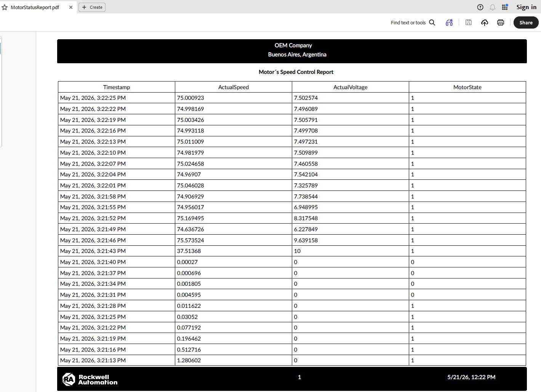Select voltage value 10
Image resolution: width=541 pixels, height=392 pixels.
[x=297, y=251]
